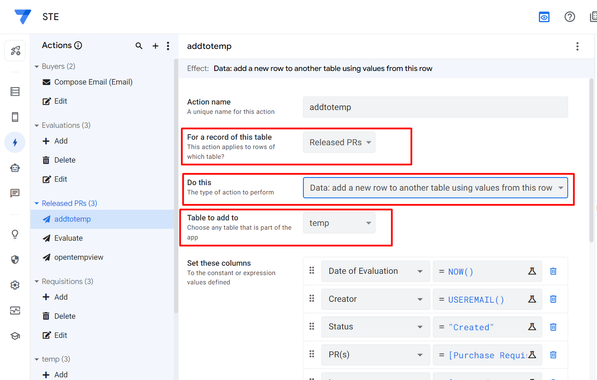Open the app preview eye icon
Image resolution: width=597 pixels, height=380 pixels.
coord(544,17)
